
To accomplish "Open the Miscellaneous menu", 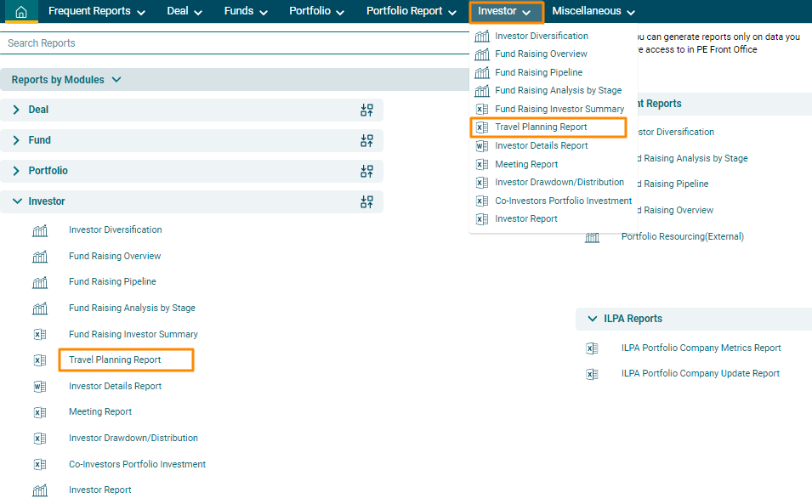I will [x=593, y=12].
